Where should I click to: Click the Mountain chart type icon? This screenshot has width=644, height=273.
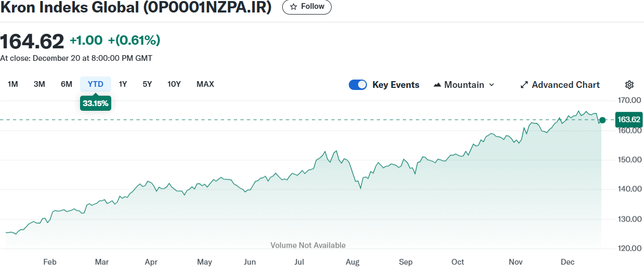437,85
